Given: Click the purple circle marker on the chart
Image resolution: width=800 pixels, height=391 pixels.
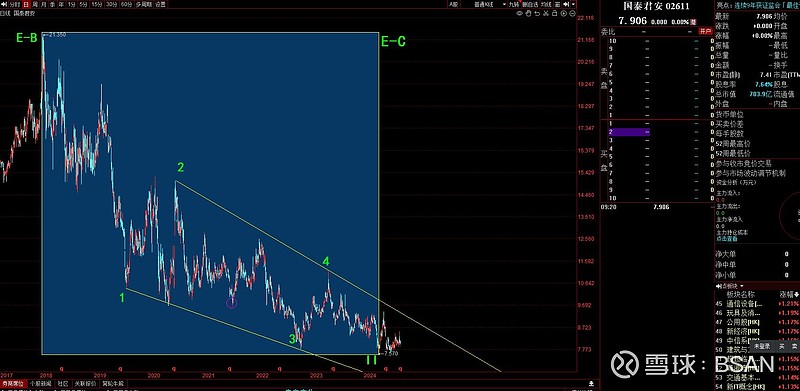Looking at the screenshot, I should coord(232,303).
